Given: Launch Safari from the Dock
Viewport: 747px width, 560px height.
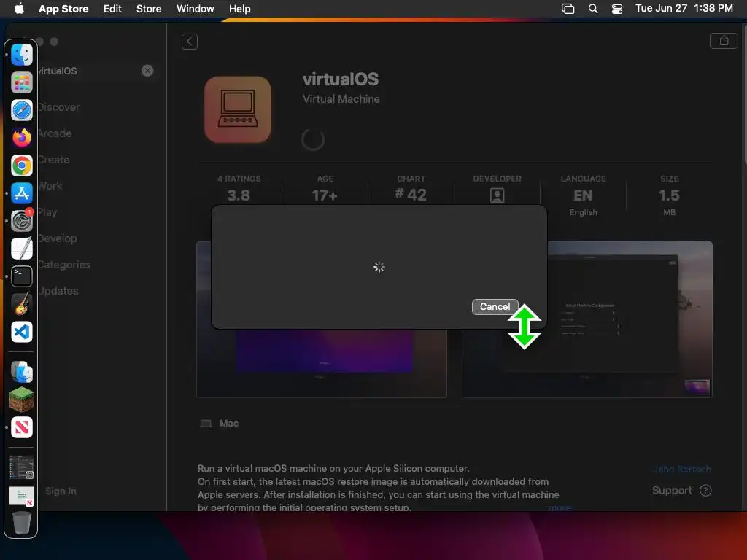Looking at the screenshot, I should (22, 111).
